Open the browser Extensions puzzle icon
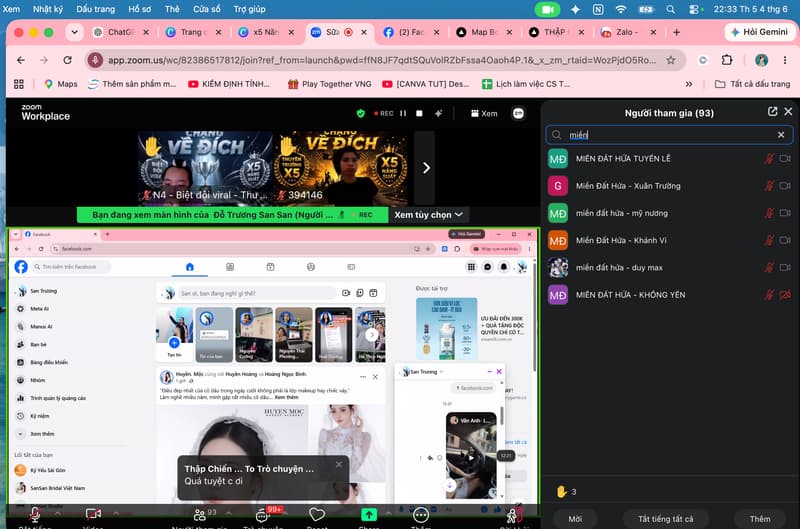This screenshot has height=529, width=800. click(727, 60)
